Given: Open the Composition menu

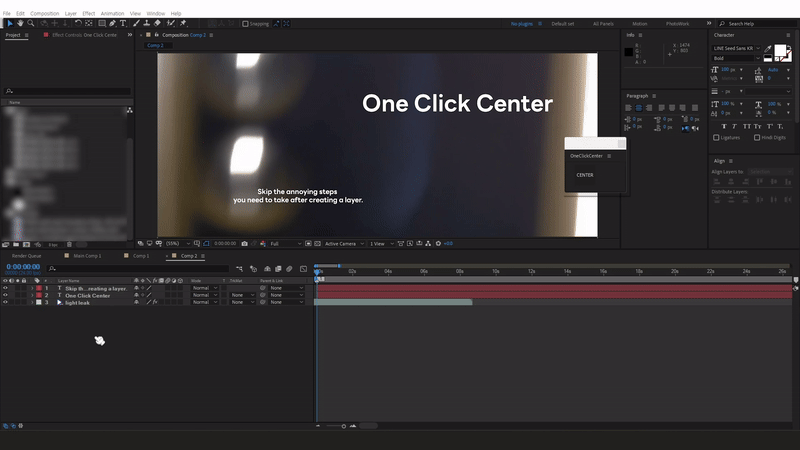Looking at the screenshot, I should [45, 13].
